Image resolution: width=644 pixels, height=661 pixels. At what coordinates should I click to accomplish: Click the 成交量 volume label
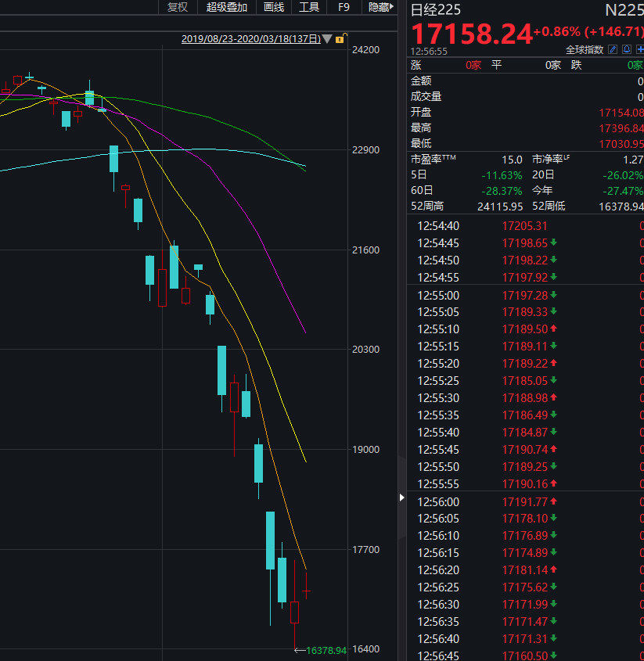click(426, 96)
